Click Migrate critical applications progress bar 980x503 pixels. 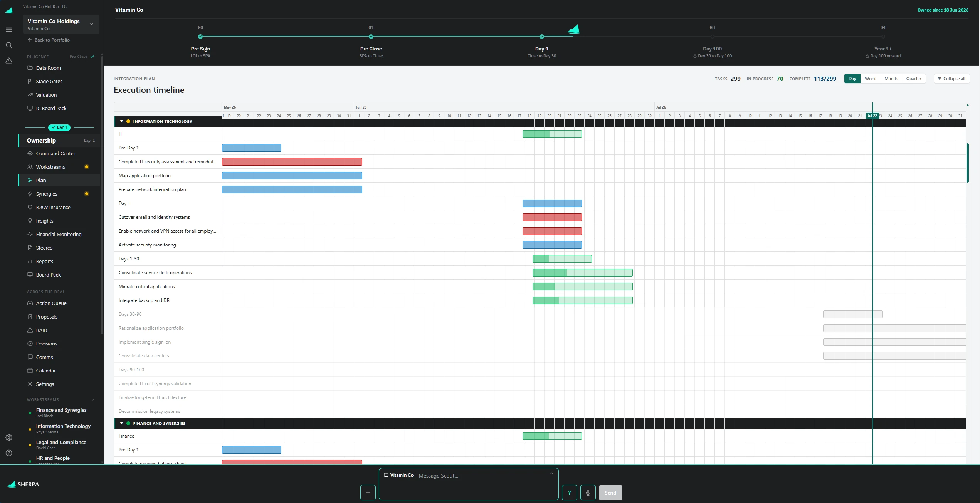click(582, 287)
